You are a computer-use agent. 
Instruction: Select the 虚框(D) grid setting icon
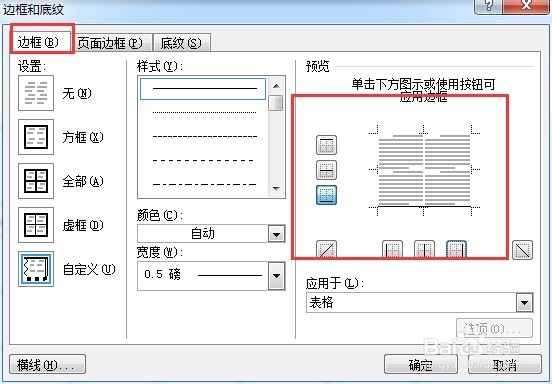click(36, 225)
